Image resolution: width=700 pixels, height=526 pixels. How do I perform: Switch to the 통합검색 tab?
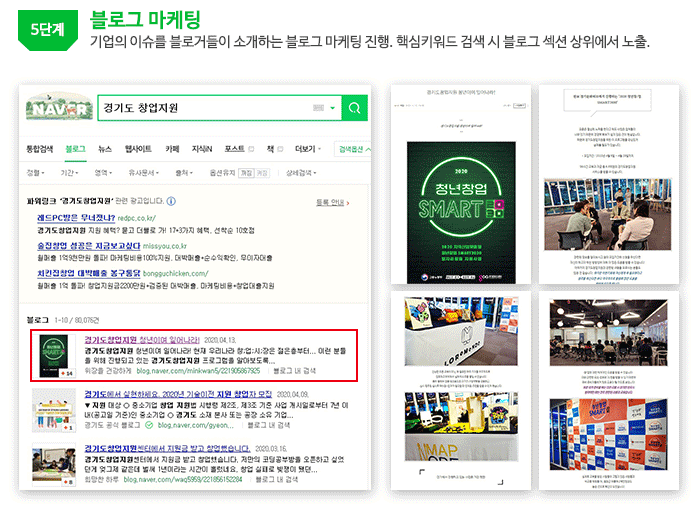tap(40, 149)
